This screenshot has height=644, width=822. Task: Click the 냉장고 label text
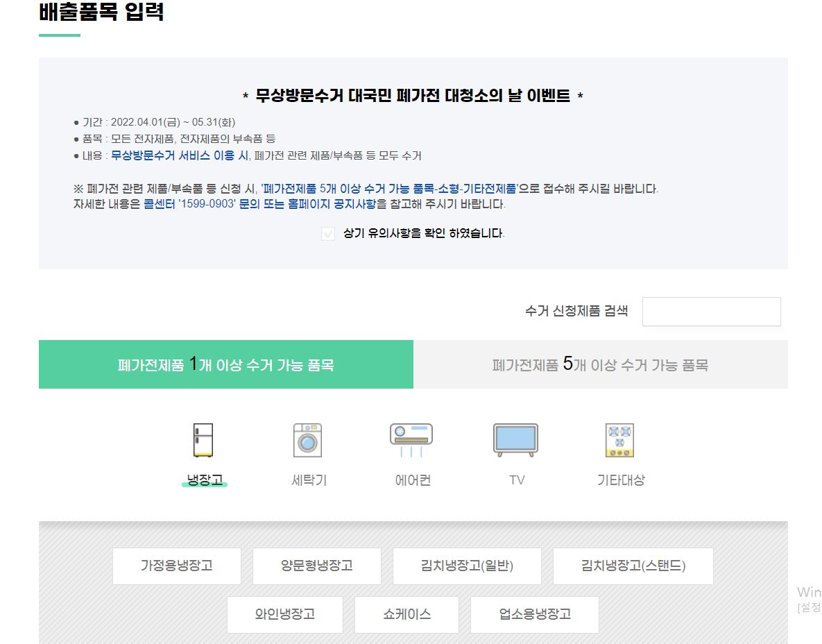pyautogui.click(x=205, y=480)
